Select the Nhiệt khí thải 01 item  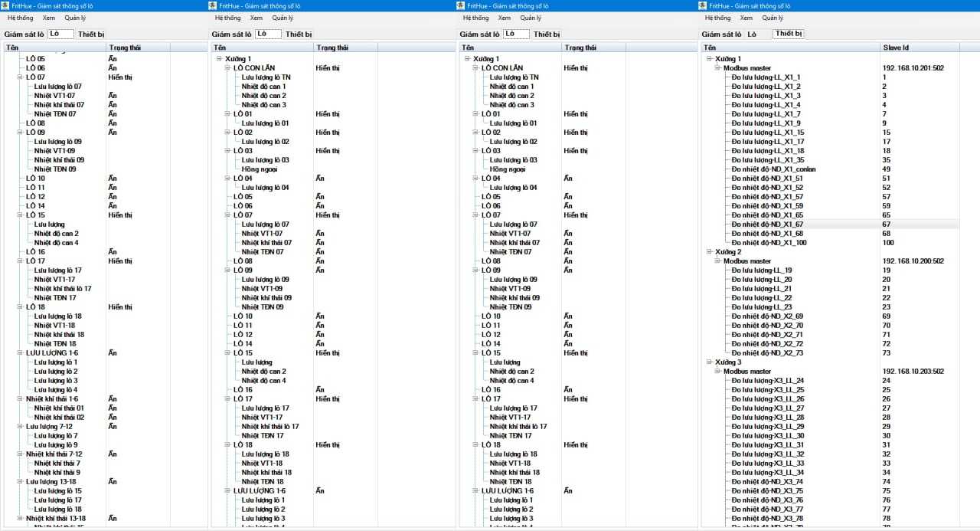[x=59, y=408]
